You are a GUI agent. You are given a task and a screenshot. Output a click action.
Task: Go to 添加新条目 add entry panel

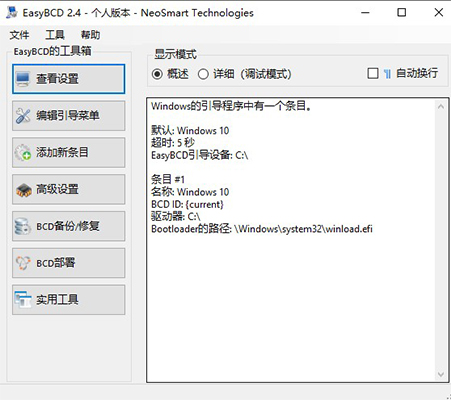tap(69, 152)
